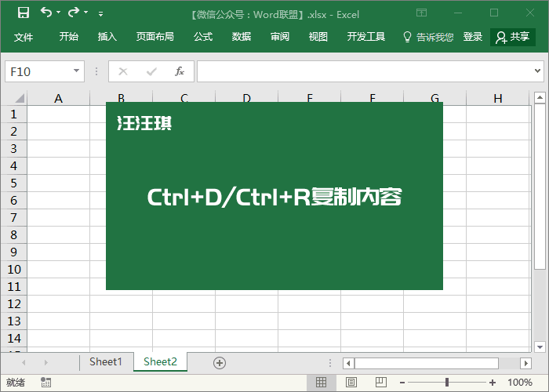Click the cancel X icon in formula bar

click(x=123, y=71)
